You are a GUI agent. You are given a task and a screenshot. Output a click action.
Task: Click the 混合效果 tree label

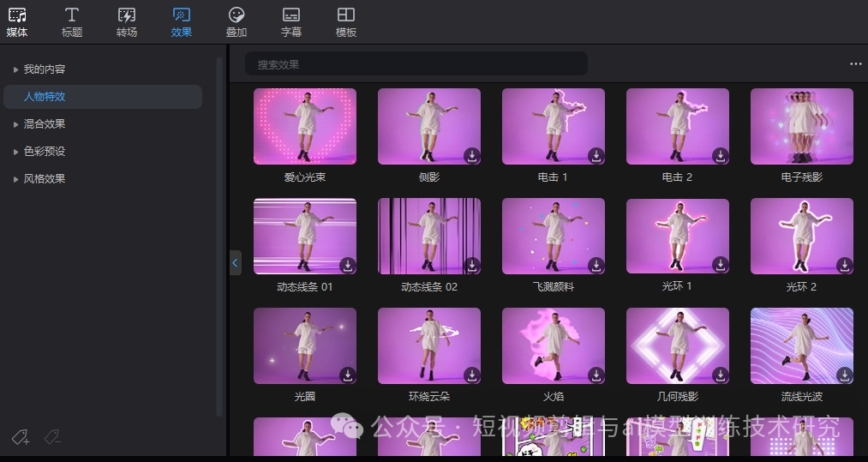click(45, 124)
